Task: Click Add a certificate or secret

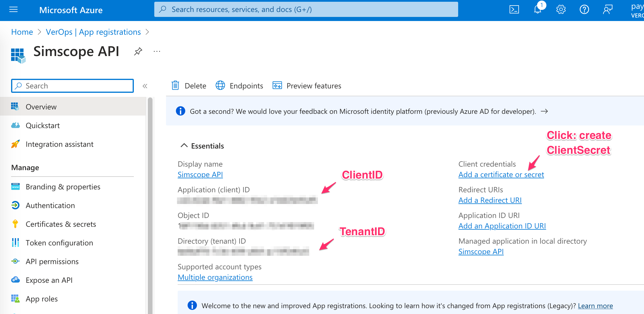Action: (501, 175)
